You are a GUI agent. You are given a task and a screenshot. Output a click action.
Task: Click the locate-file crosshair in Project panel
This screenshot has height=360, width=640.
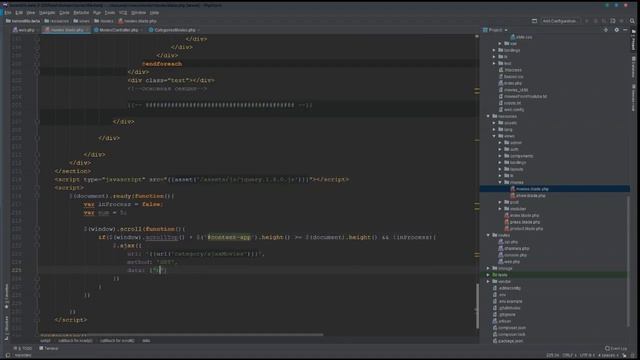point(606,30)
